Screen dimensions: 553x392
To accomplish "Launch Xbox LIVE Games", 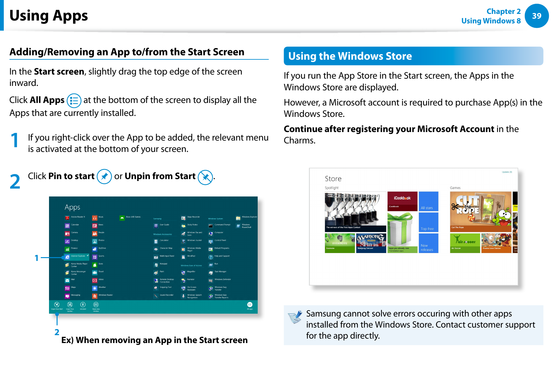I will click(130, 217).
